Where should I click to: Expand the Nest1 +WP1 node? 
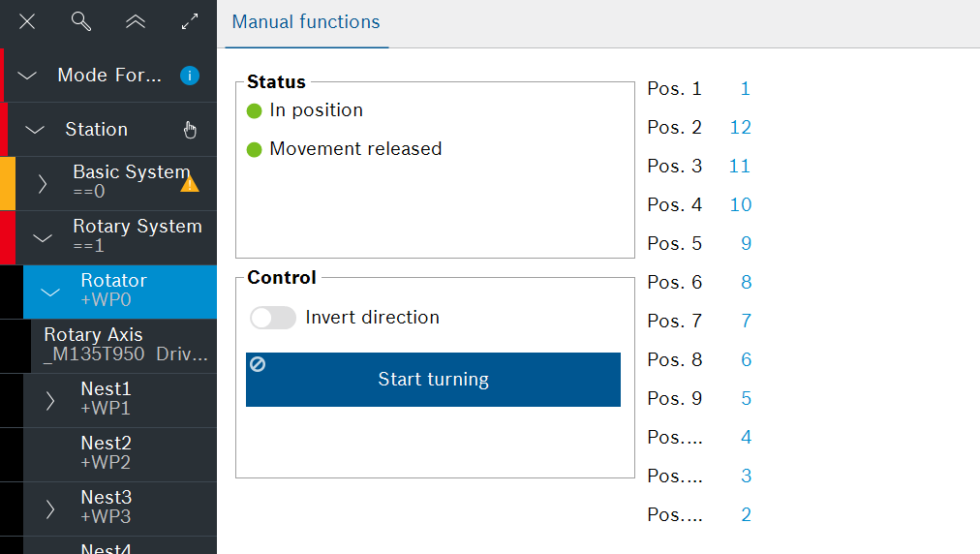[x=50, y=401]
